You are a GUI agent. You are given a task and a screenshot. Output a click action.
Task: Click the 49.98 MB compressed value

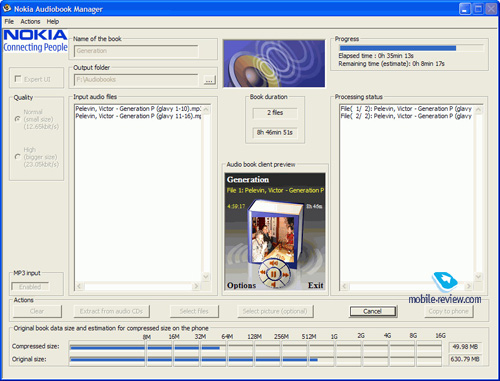pyautogui.click(x=465, y=347)
